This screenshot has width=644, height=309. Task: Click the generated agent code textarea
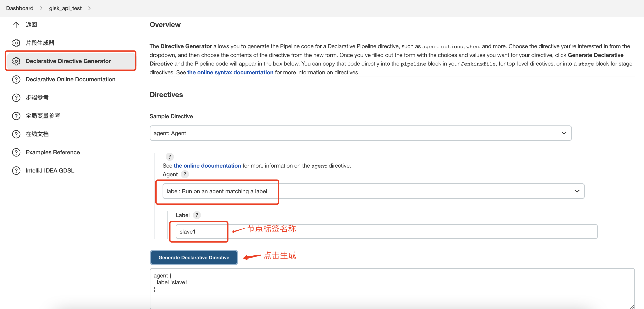(391, 288)
